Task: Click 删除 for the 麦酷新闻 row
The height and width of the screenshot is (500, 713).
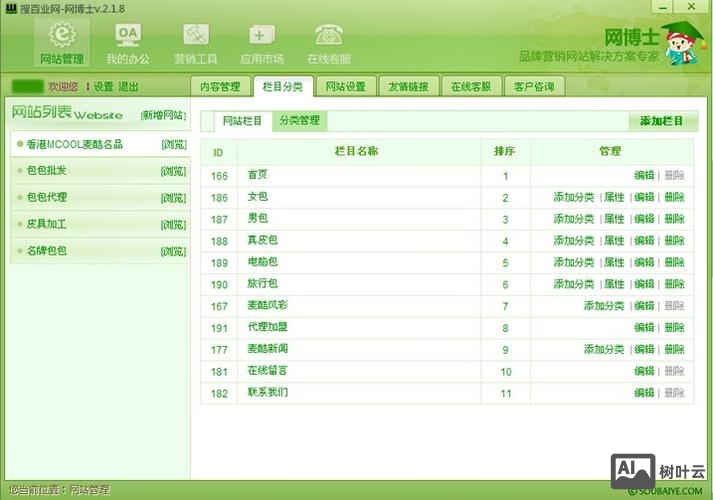Action: click(674, 350)
